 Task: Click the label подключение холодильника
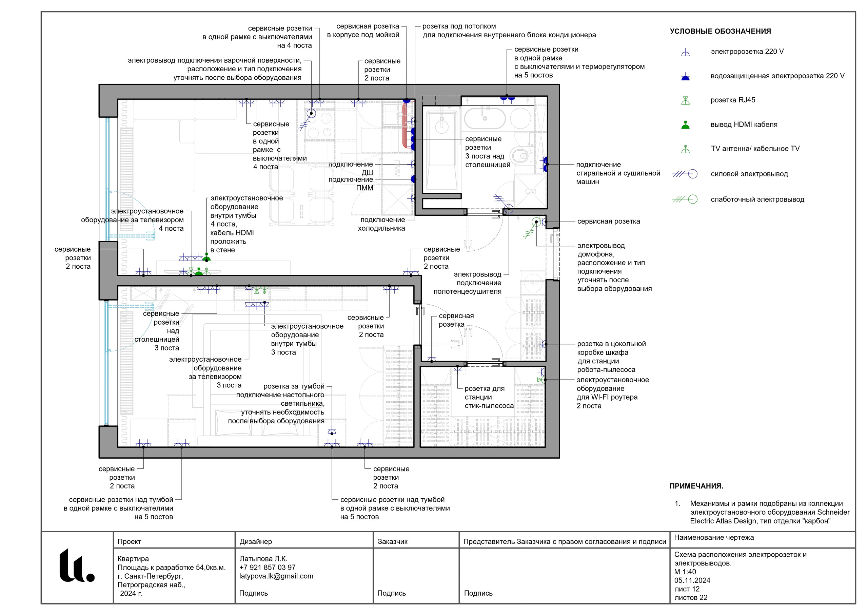point(382,224)
